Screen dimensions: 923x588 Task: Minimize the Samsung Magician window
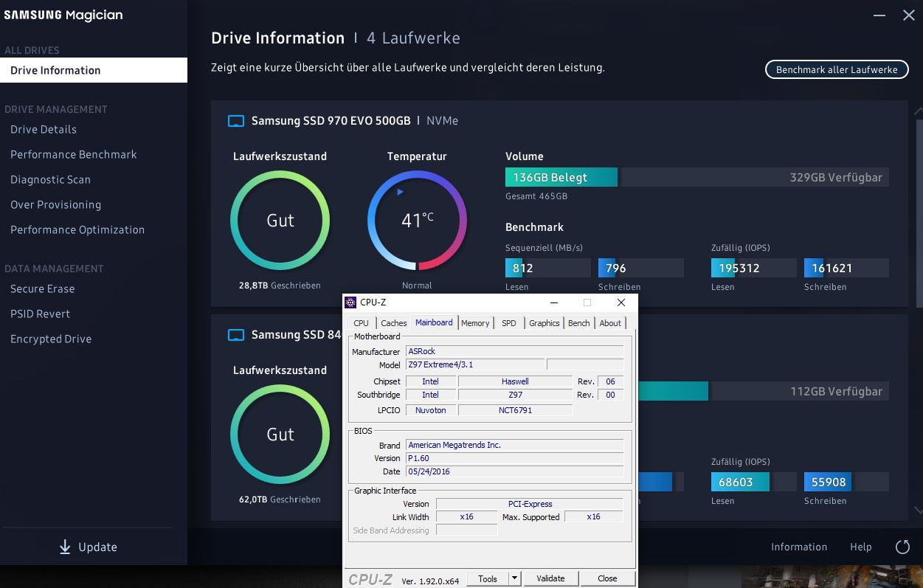(x=879, y=15)
